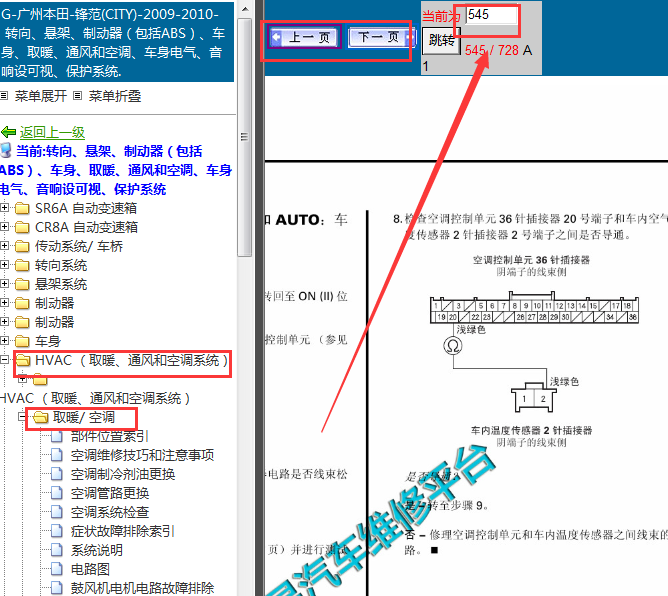This screenshot has width=668, height=596.
Task: Click page icon beside 鼓风机电机电路故障排除
Action: 57,588
